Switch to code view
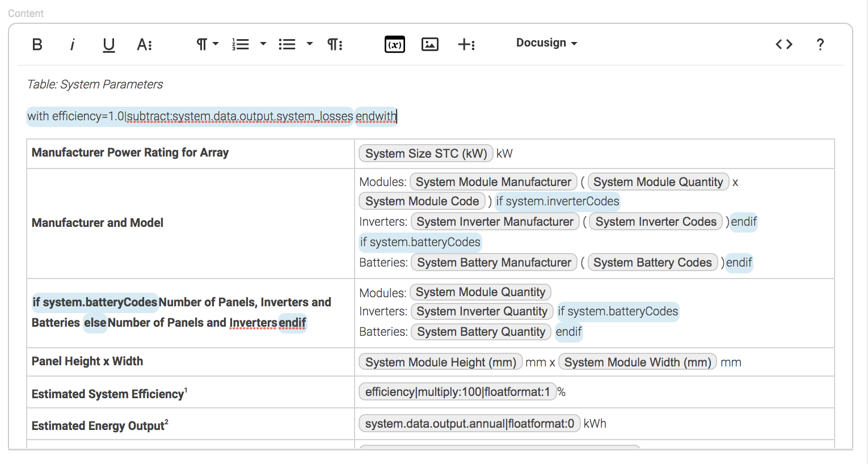 [x=784, y=44]
